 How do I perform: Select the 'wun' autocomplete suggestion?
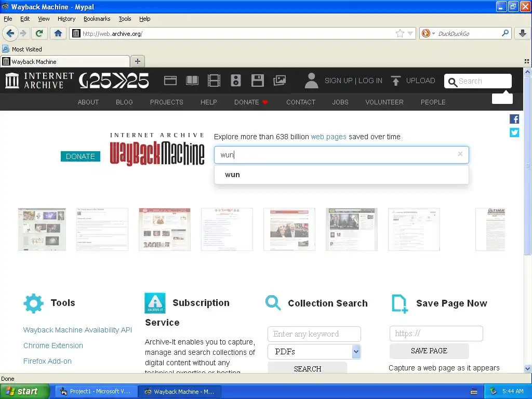coord(341,175)
